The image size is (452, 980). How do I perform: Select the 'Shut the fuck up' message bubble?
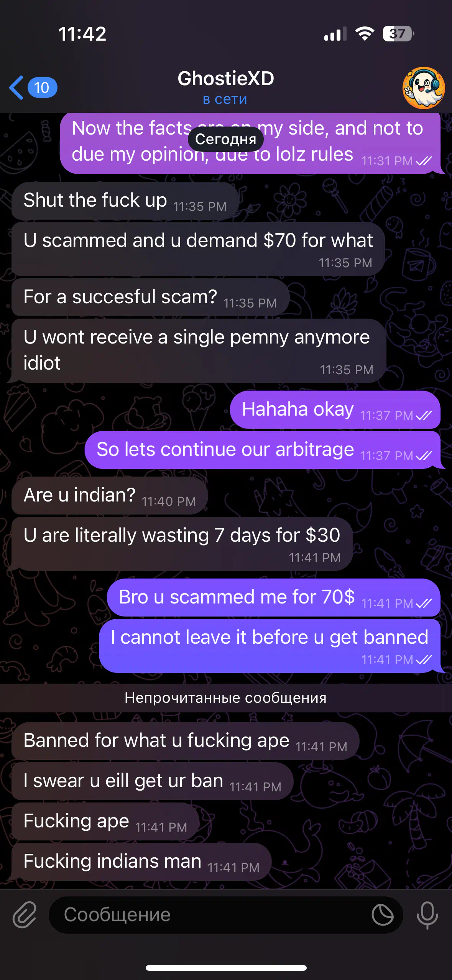(125, 201)
